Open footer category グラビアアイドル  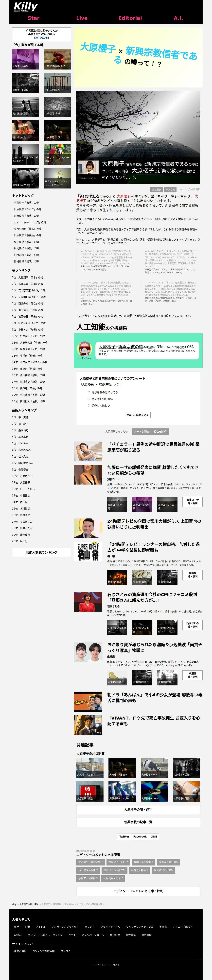(110, 927)
